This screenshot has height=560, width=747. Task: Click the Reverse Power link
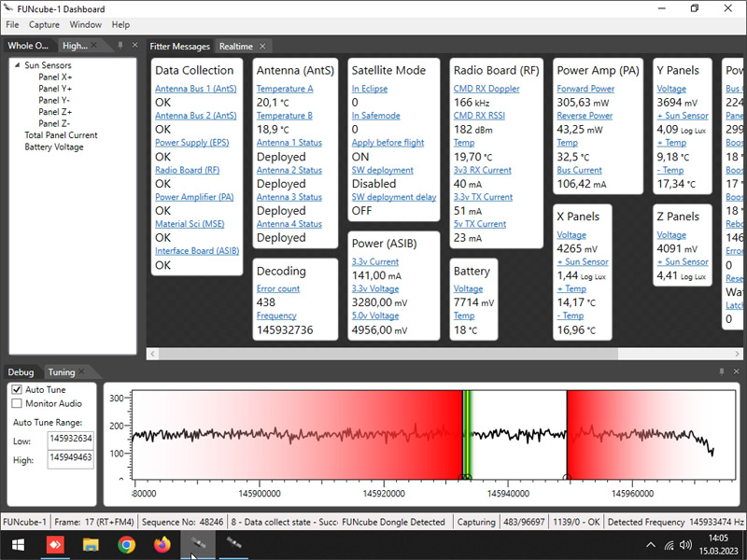click(x=585, y=115)
